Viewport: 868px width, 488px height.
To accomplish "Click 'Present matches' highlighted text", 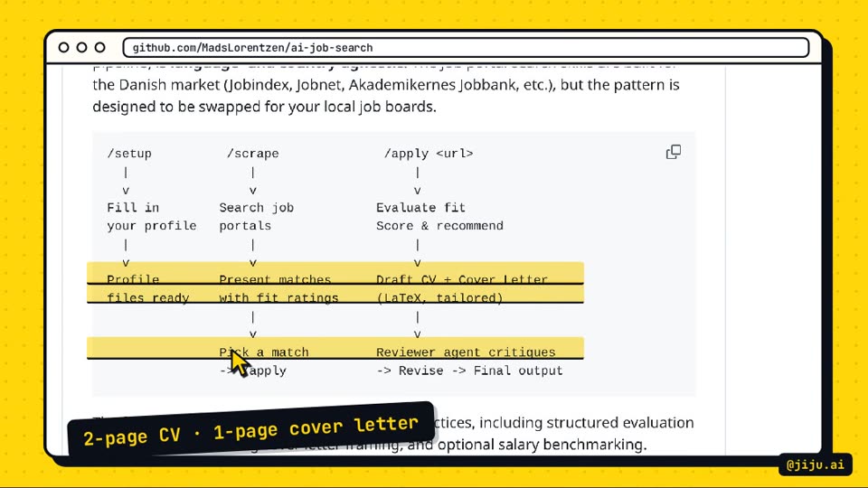I will pos(275,279).
